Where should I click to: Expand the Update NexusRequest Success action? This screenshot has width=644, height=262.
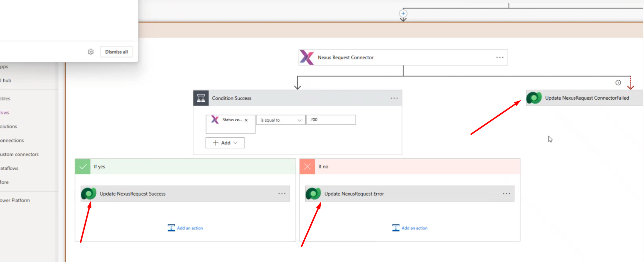[x=185, y=194]
